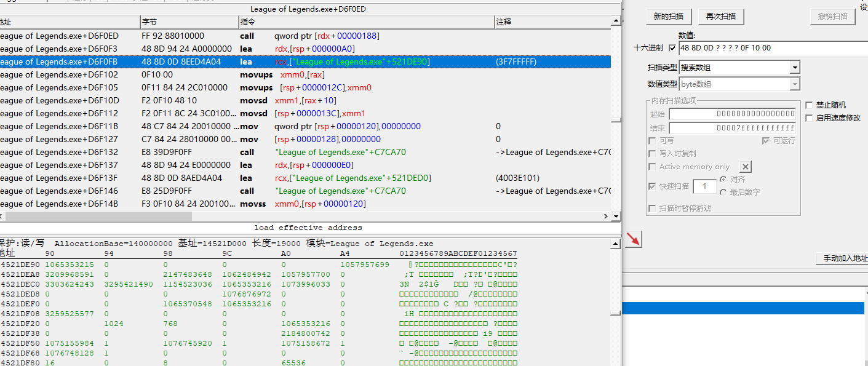Select the lea rcx row at +D6F13F
The width and height of the screenshot is (868, 366).
coord(305,178)
